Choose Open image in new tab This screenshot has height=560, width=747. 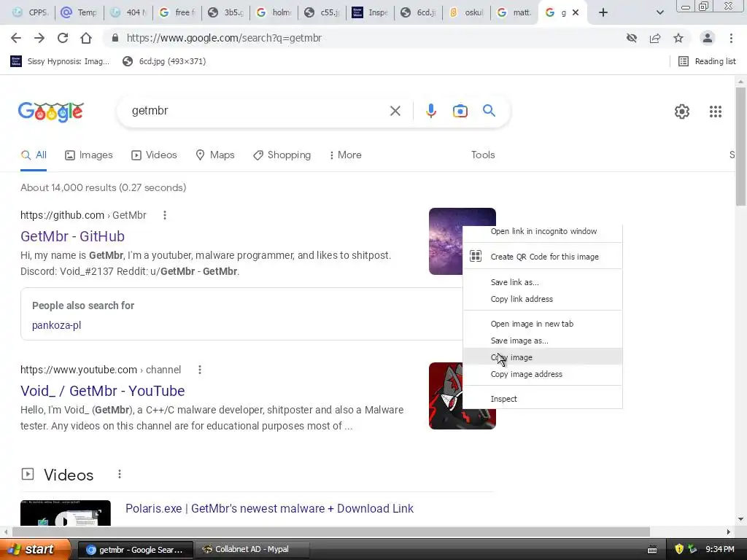pos(543,324)
